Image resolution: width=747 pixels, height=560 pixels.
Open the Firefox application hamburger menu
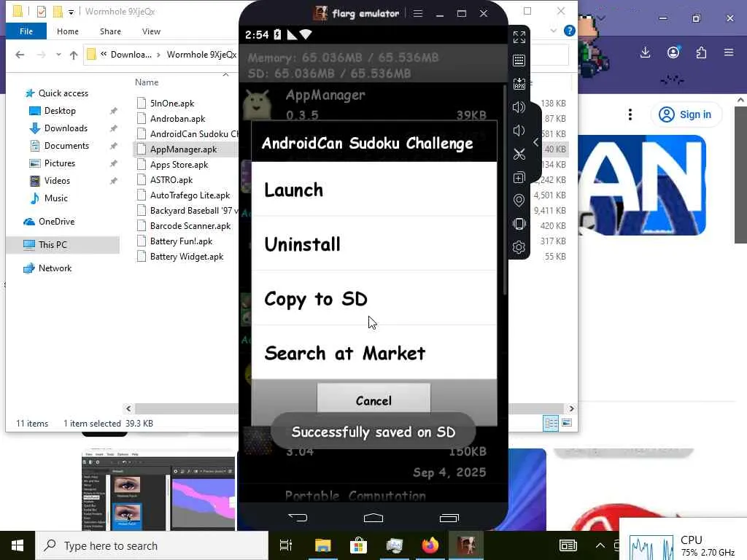pyautogui.click(x=729, y=52)
